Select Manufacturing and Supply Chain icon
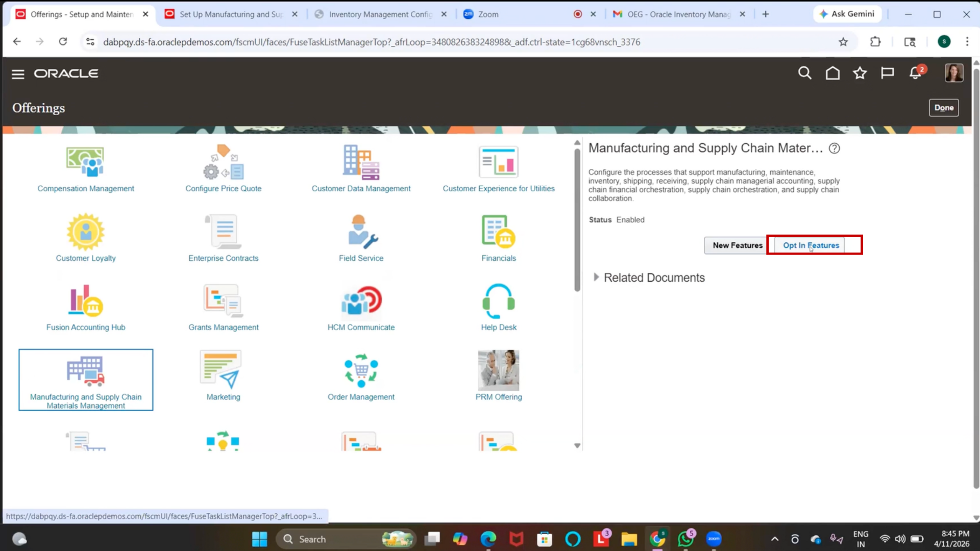This screenshot has height=551, width=980. [86, 370]
